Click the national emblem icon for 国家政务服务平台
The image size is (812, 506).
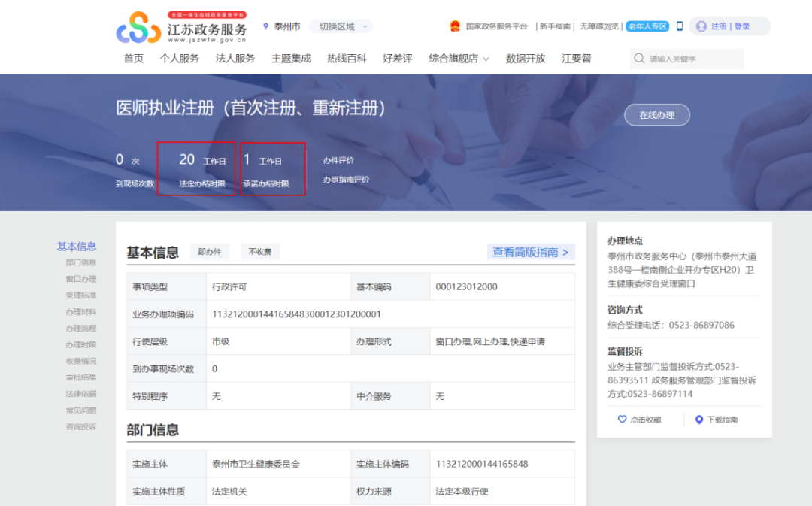point(455,26)
